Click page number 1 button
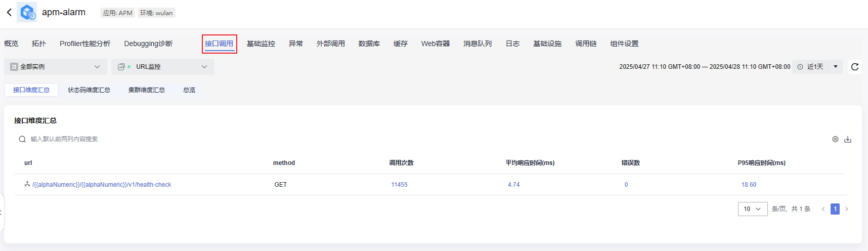 coord(835,209)
